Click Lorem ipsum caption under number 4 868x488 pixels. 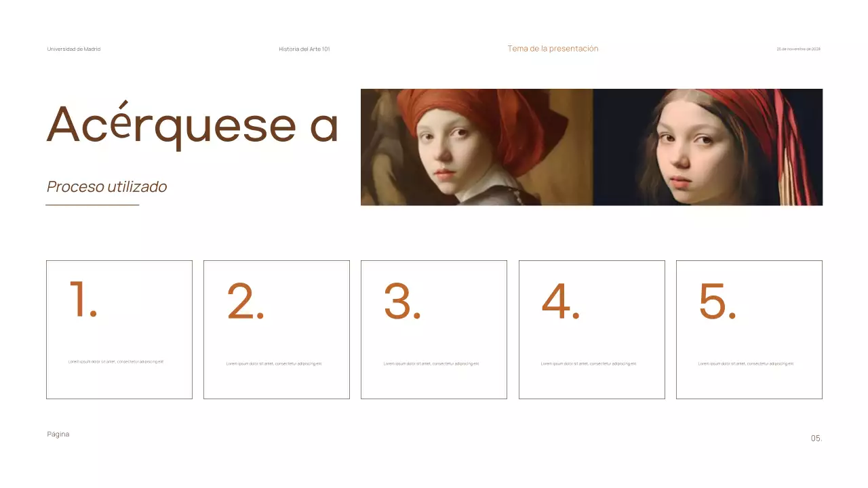coord(589,364)
